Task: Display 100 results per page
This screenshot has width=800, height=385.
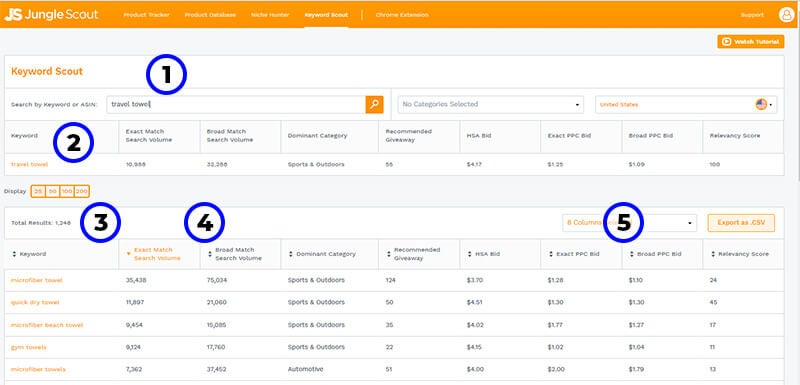Action: 67,191
